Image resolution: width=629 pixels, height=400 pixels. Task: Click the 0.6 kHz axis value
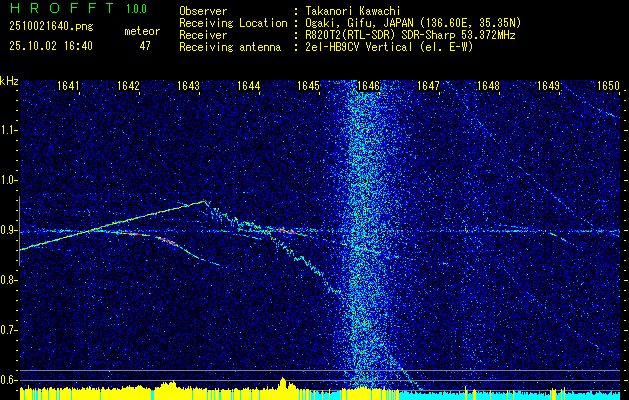pyautogui.click(x=9, y=380)
